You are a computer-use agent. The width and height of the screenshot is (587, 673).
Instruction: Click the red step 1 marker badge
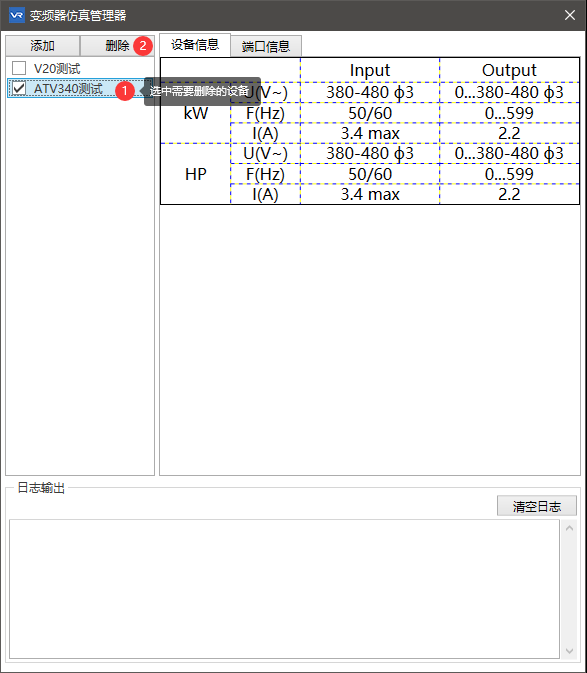tap(125, 90)
